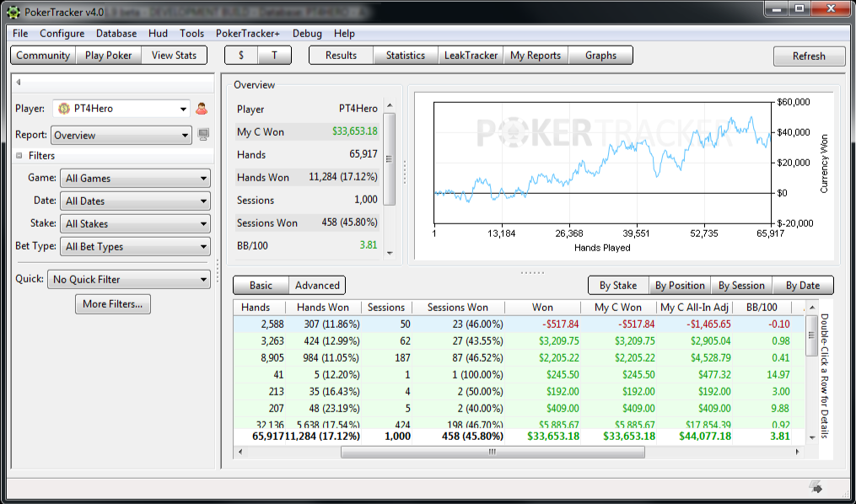
Task: Open the Help menu
Action: [344, 33]
